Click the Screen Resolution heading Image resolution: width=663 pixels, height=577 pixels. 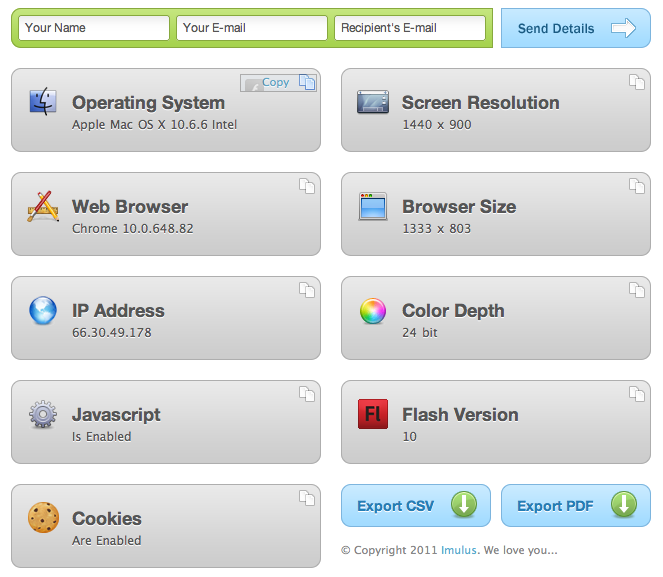click(x=481, y=103)
